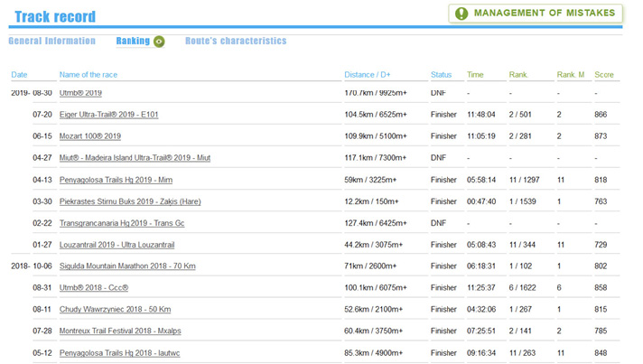The image size is (643, 364).
Task: Switch to General Information tab
Action: [52, 41]
